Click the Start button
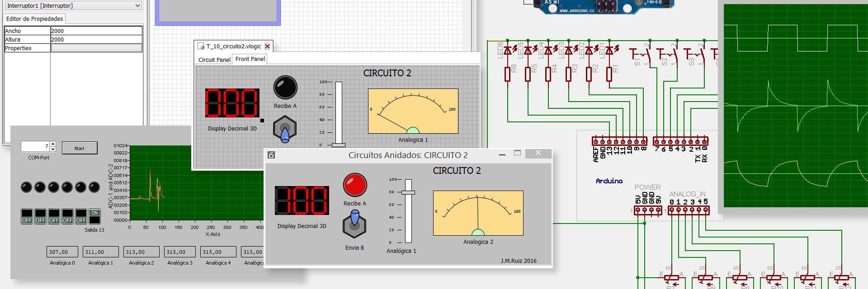Viewport: 868px width, 289px height. [x=79, y=148]
